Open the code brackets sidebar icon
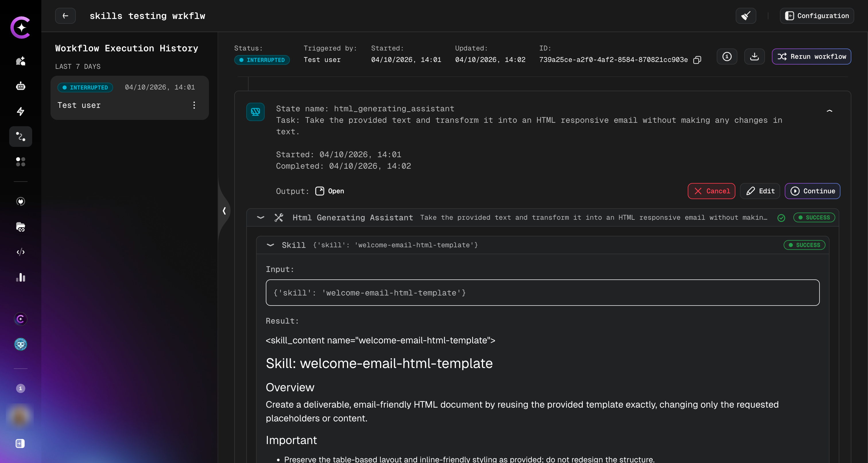Viewport: 868px width, 463px height. click(x=21, y=252)
